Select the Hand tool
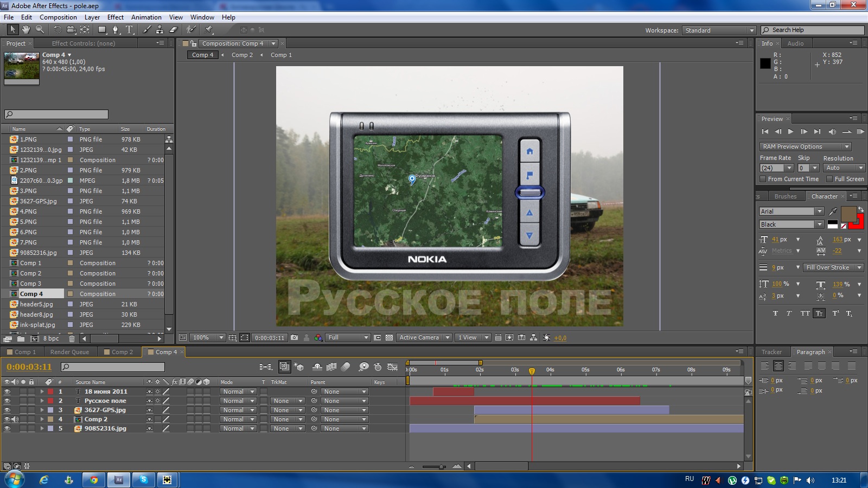The height and width of the screenshot is (488, 868). click(x=25, y=30)
